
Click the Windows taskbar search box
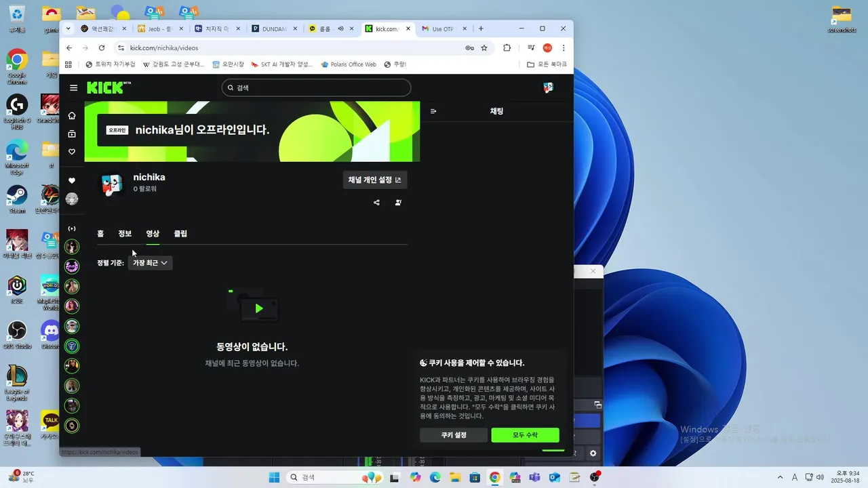click(x=336, y=477)
